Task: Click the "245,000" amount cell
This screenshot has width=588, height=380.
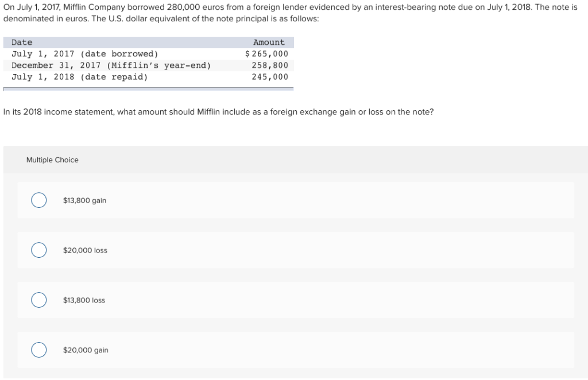Action: 273,76
